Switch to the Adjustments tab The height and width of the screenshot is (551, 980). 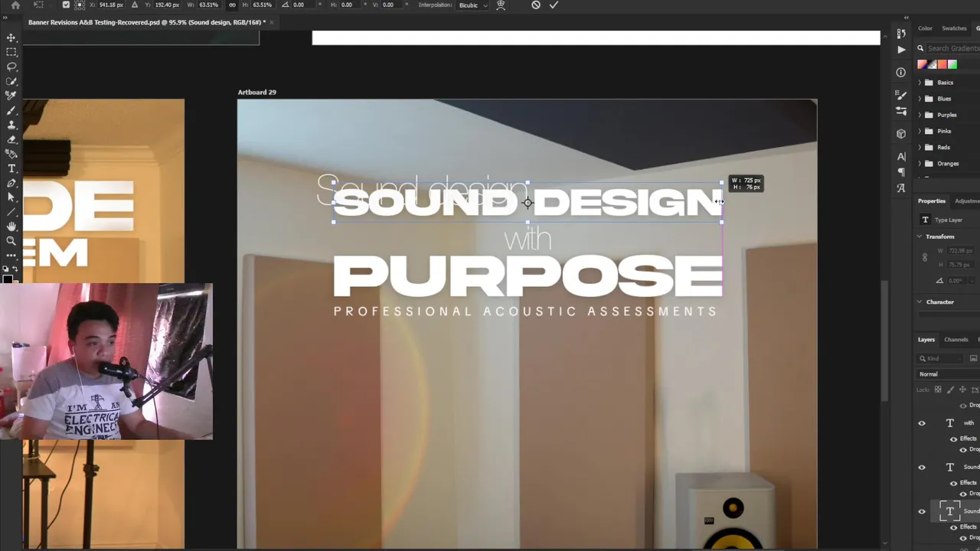point(967,201)
